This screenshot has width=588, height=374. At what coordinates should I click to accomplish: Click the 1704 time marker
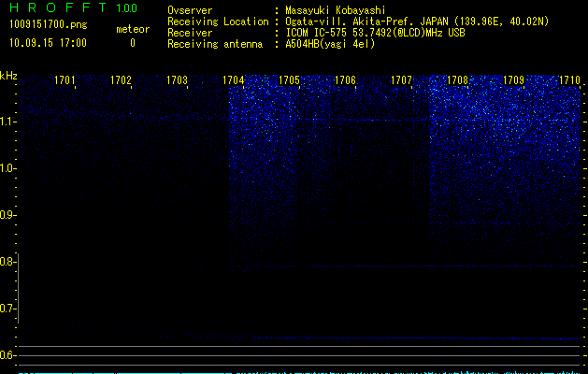[x=233, y=80]
